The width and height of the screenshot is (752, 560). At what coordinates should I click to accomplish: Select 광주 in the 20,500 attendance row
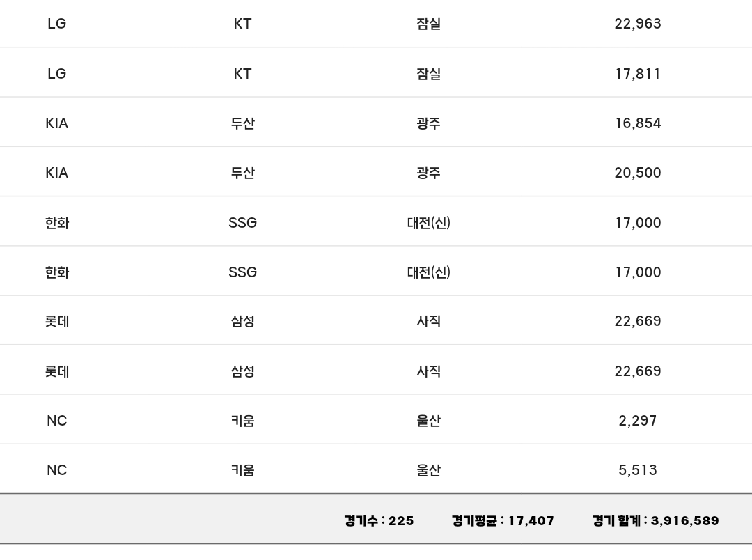tap(429, 173)
